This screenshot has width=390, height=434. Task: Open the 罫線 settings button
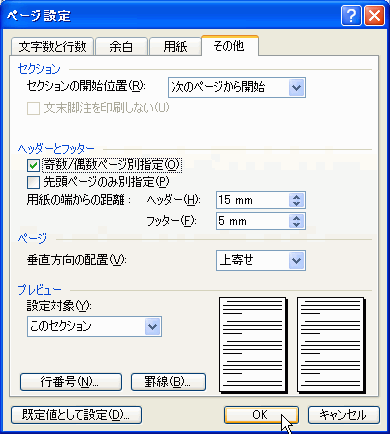click(168, 382)
